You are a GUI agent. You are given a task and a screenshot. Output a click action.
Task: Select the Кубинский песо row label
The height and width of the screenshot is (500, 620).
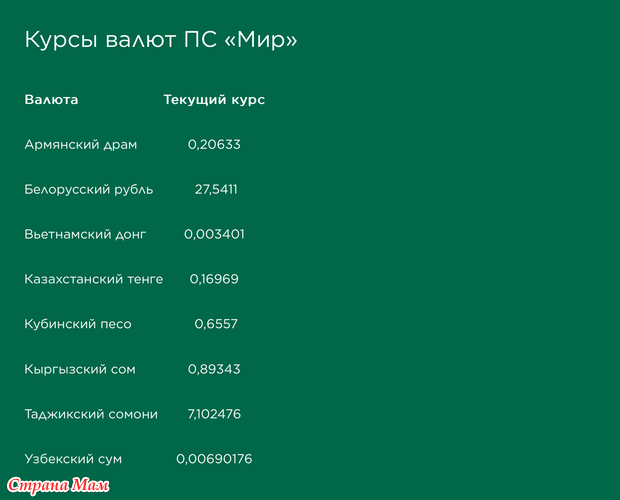[x=78, y=324]
